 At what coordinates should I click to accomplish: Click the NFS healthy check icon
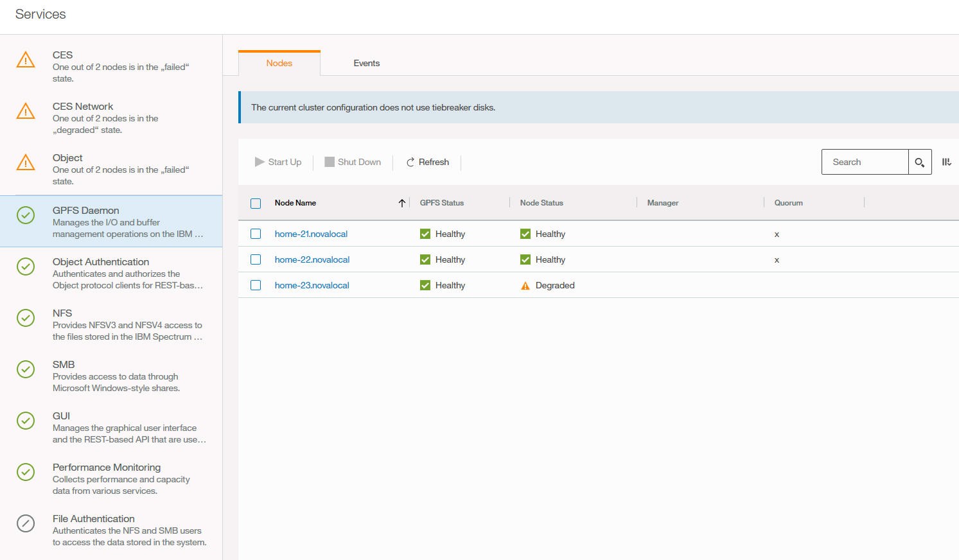(26, 318)
